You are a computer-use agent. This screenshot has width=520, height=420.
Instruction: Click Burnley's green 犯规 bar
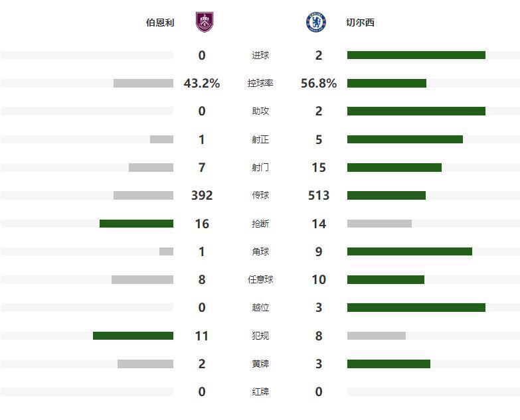pos(133,336)
